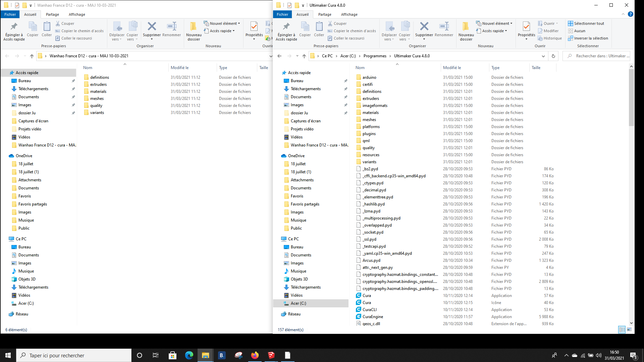
Task: Open notification center in the system tray
Action: 633,355
